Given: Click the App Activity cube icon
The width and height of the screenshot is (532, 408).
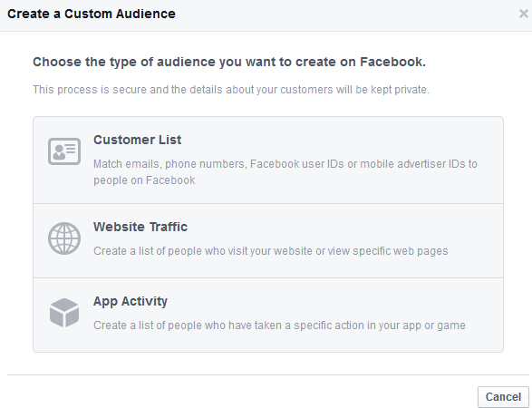Looking at the screenshot, I should [x=64, y=313].
